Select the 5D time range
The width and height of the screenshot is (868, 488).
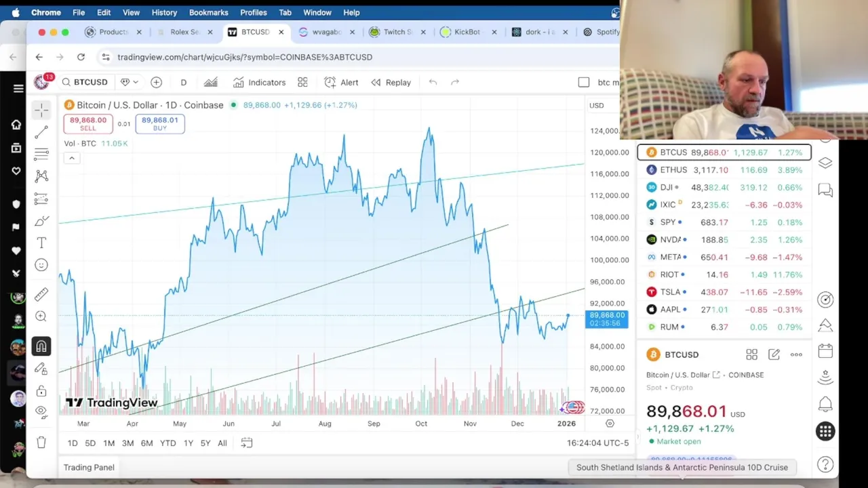[x=90, y=443]
